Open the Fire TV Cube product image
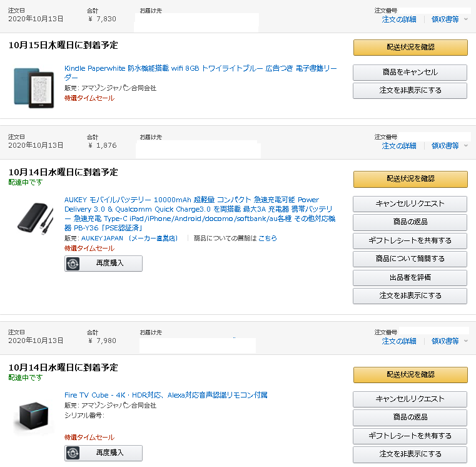Screen dimensions: 476x467 tap(34, 415)
